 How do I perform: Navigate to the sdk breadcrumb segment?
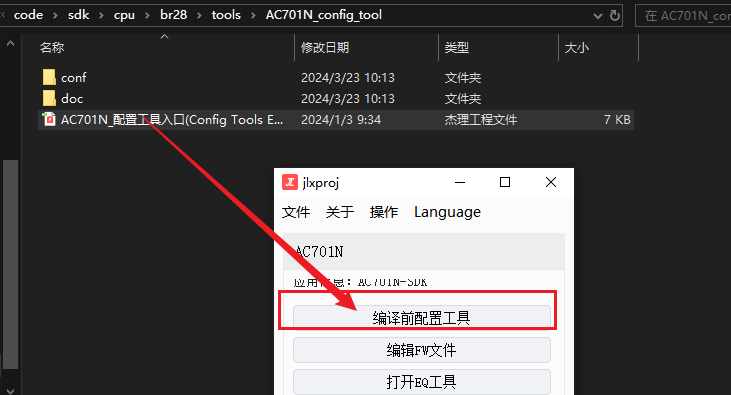[x=78, y=15]
